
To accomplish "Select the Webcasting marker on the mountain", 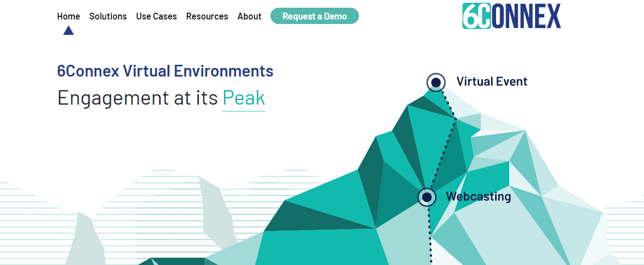I will point(427,197).
